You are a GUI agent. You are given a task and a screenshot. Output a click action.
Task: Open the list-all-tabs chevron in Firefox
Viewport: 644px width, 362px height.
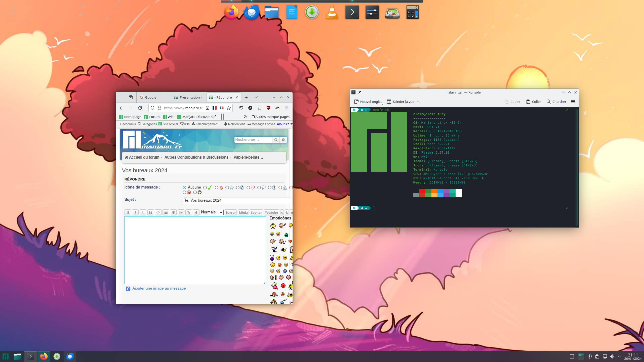pos(256,97)
